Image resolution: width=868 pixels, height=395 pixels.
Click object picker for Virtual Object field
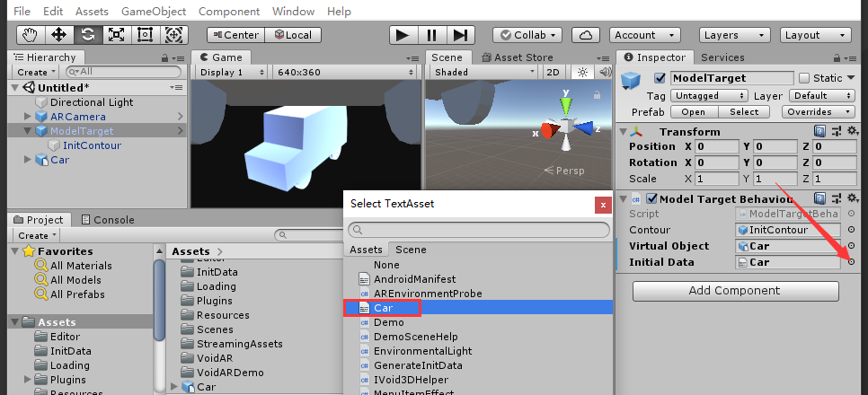pos(851,246)
